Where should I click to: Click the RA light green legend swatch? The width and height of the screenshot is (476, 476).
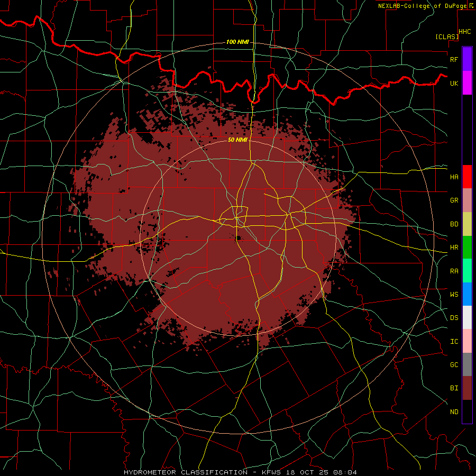[467, 271]
